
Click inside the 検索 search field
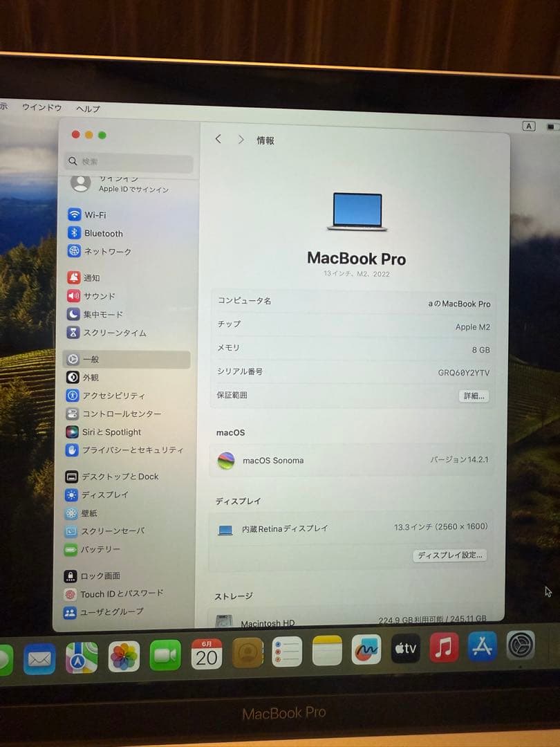[x=128, y=162]
